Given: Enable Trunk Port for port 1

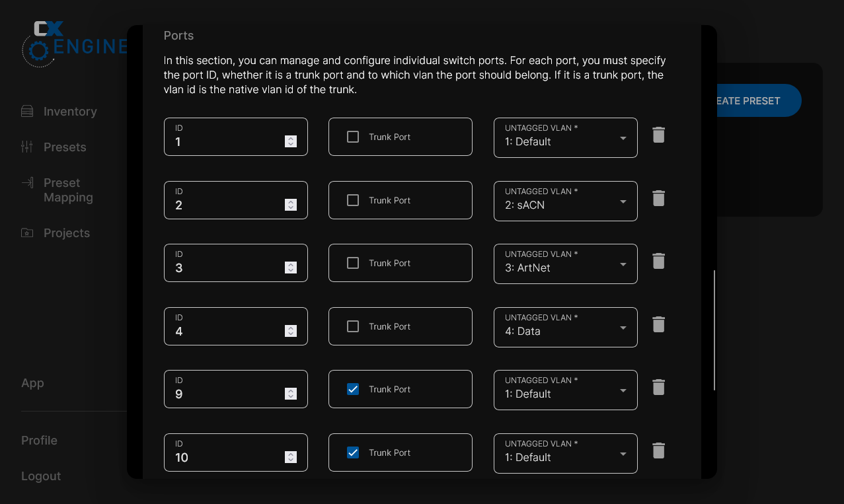Looking at the screenshot, I should (x=353, y=137).
